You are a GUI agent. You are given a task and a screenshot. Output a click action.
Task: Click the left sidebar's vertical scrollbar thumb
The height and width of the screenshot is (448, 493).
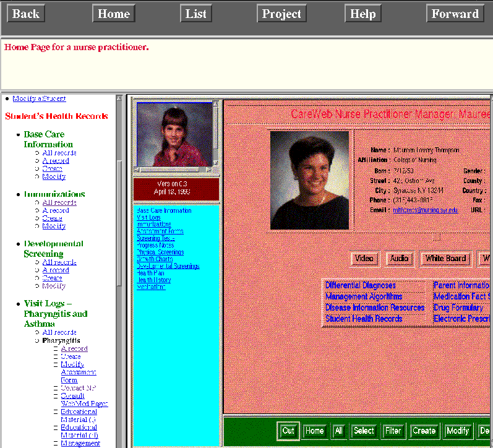[x=119, y=223]
